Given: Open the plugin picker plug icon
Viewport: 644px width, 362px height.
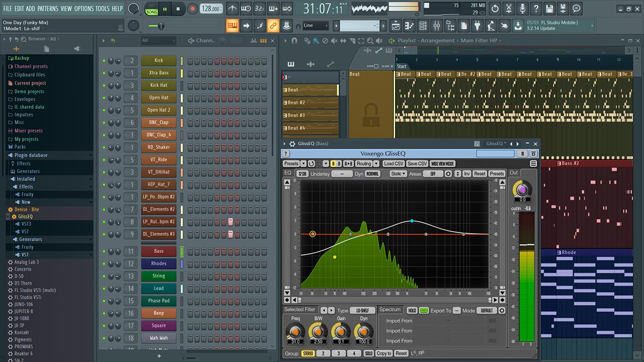Looking at the screenshot, I should pos(477,25).
